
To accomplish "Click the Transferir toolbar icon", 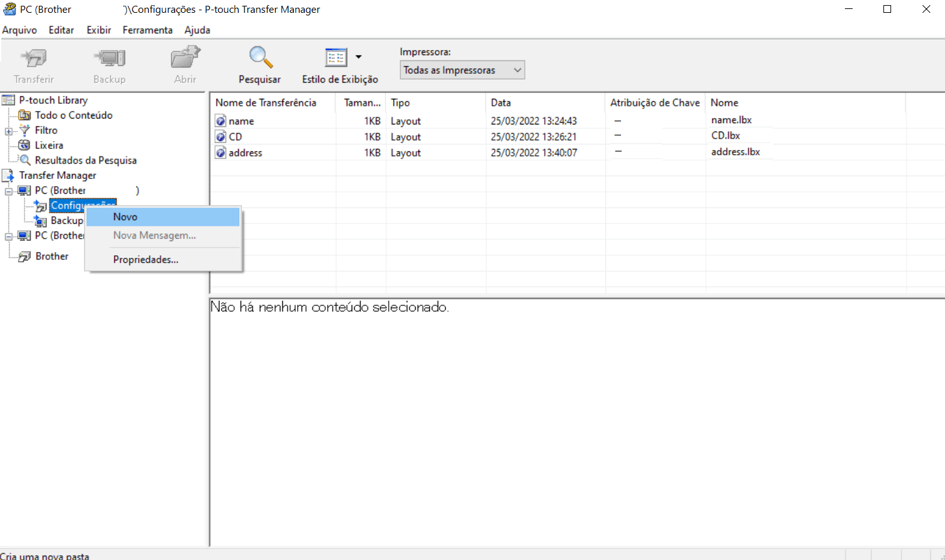I will [x=33, y=58].
